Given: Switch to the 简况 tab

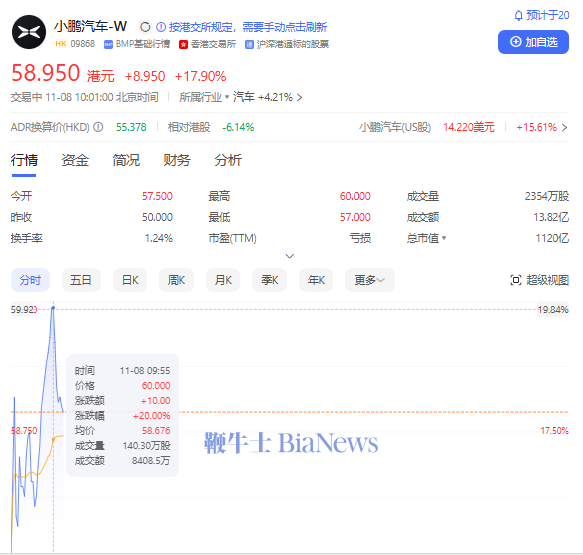Looking at the screenshot, I should (x=126, y=160).
